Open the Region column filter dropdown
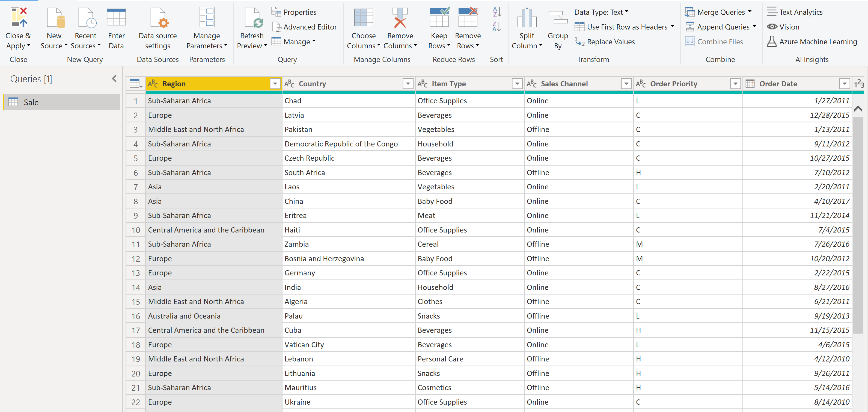 [275, 84]
